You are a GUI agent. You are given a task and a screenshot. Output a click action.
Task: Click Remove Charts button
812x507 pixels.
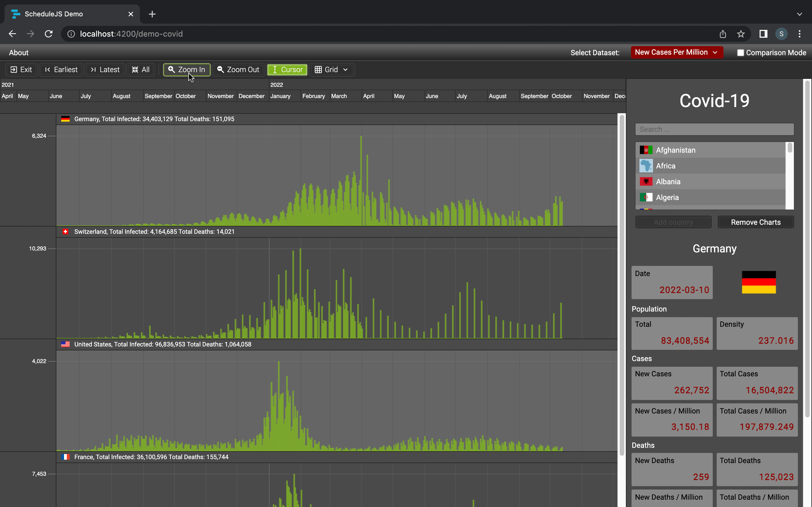pos(756,222)
